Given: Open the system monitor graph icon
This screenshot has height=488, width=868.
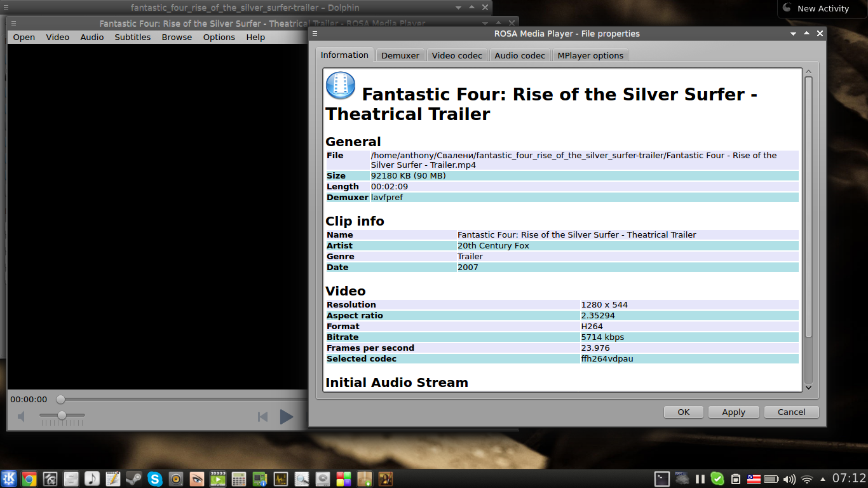Looking at the screenshot, I should point(281,478).
